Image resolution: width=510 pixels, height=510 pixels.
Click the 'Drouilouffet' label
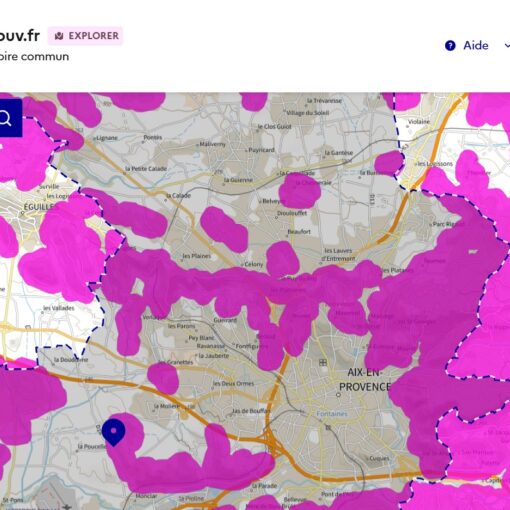click(292, 213)
